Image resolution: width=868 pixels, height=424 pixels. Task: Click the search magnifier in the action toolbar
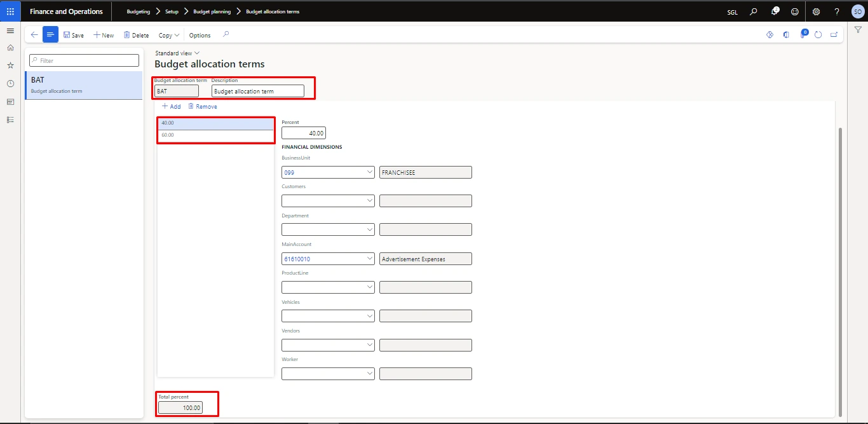[226, 35]
